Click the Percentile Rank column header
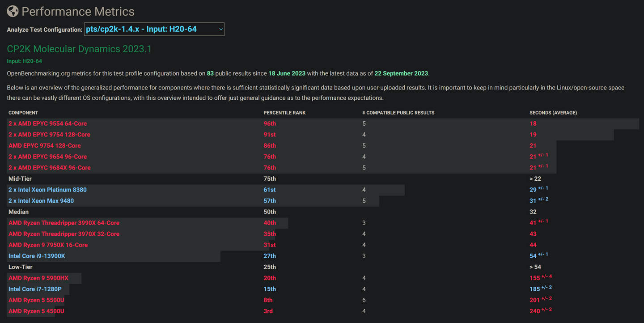This screenshot has width=644, height=323. click(284, 113)
